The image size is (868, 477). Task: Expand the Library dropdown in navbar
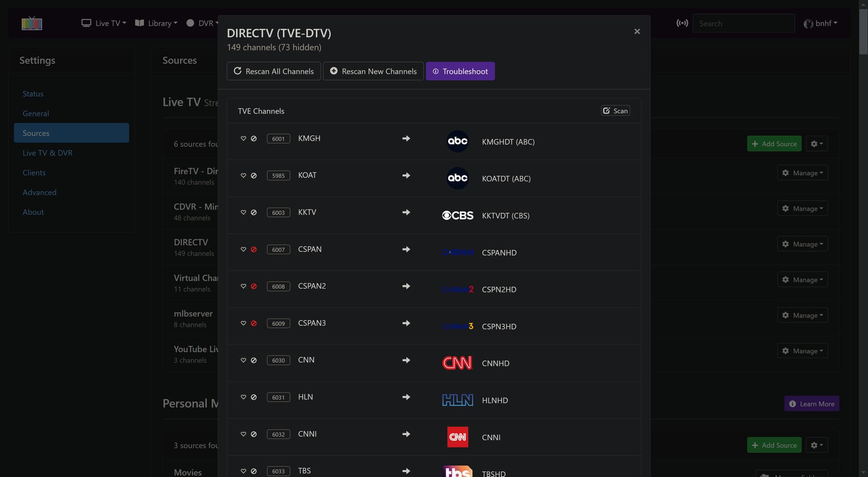(x=156, y=23)
